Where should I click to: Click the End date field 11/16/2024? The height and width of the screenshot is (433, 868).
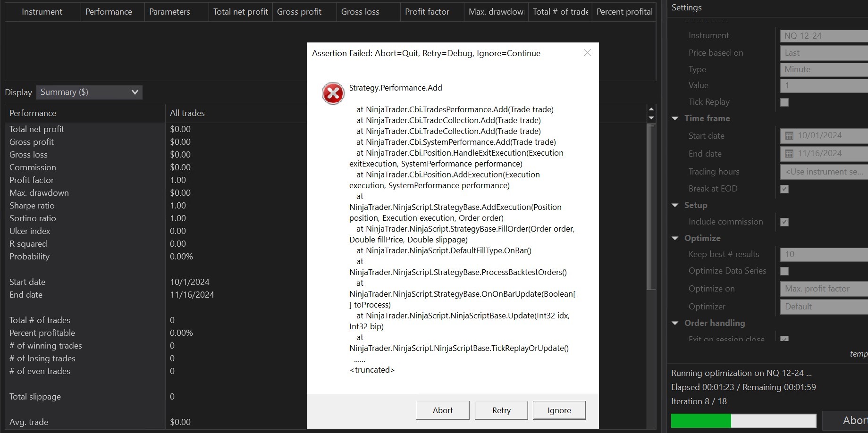[x=824, y=154]
